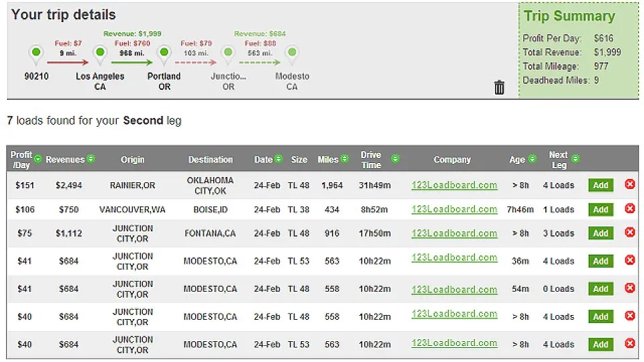Click the 968 mi. leg arrow to Portland
The image size is (644, 362).
pyautogui.click(x=132, y=62)
